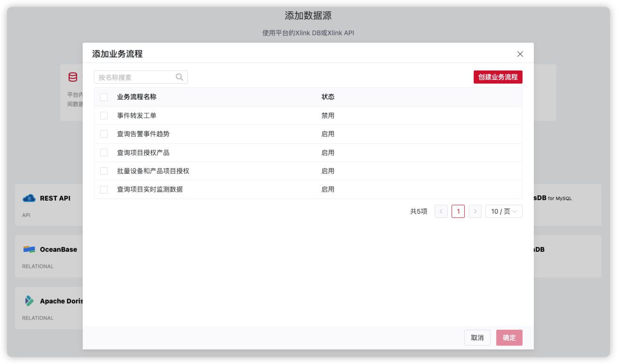This screenshot has width=617, height=364.
Task: Open the 10/页 page size dropdown
Action: click(x=503, y=211)
